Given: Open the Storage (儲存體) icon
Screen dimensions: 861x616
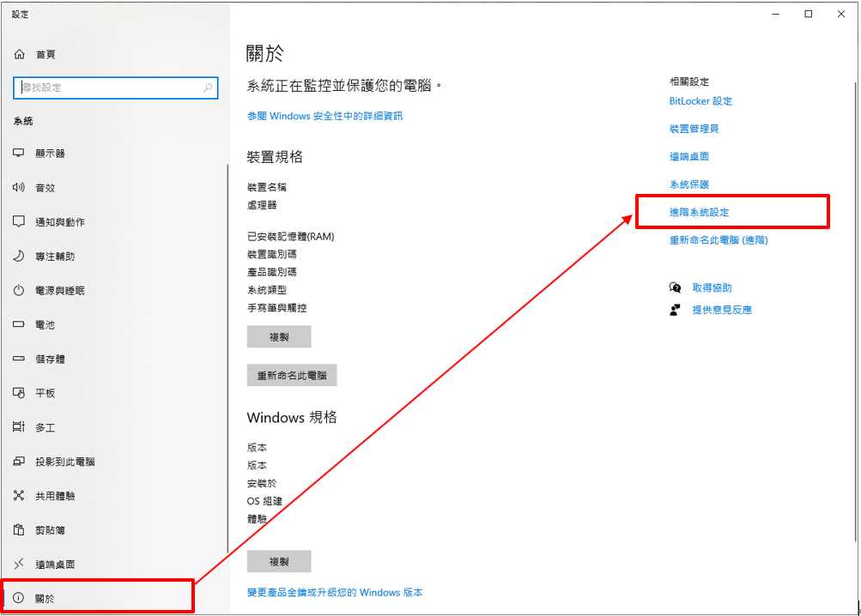Looking at the screenshot, I should 19,359.
